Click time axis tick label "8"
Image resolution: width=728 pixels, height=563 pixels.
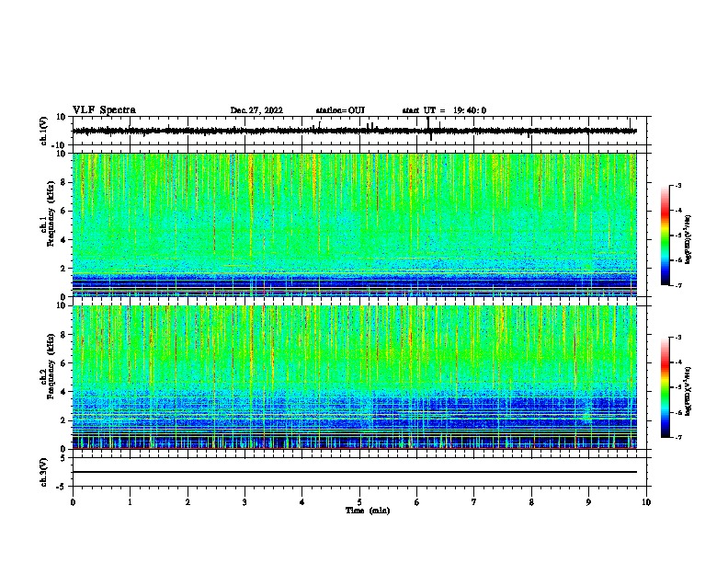(531, 502)
